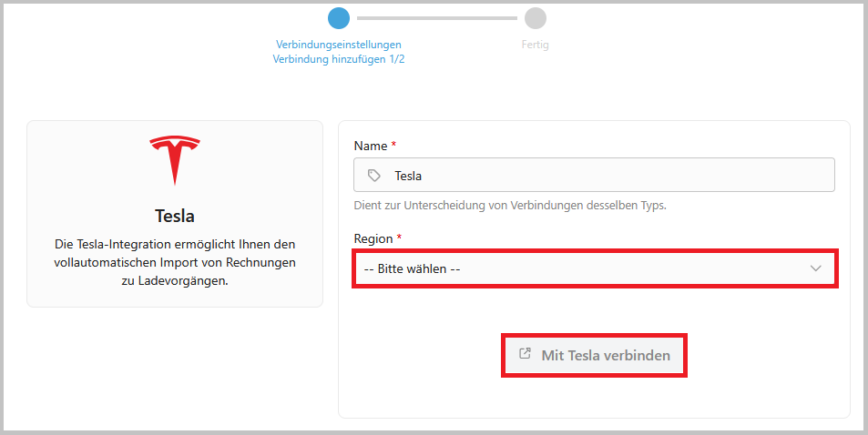The image size is (868, 435).
Task: Click the Tesla heading below the logo
Action: pos(175,216)
